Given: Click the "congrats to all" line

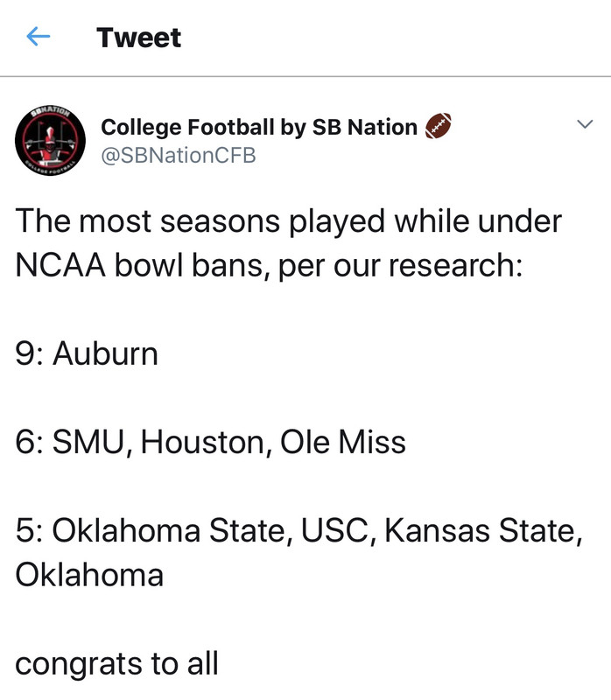Looking at the screenshot, I should 116,663.
